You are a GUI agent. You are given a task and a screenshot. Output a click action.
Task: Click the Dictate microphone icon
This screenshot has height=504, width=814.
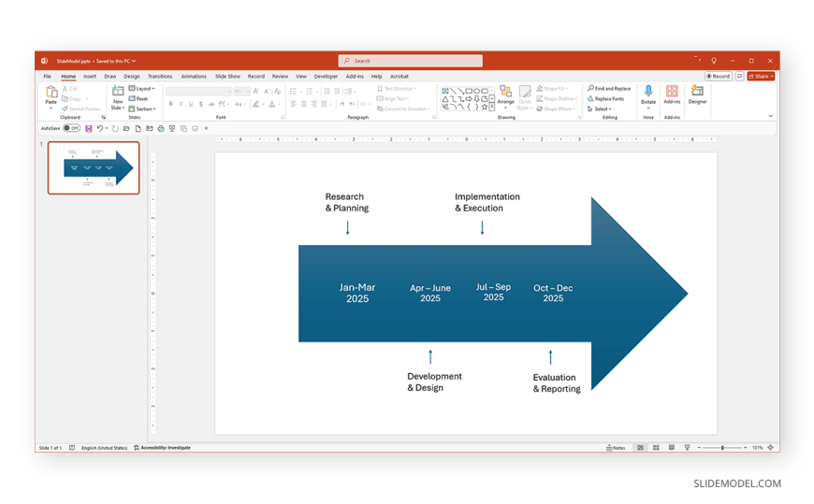pos(647,92)
